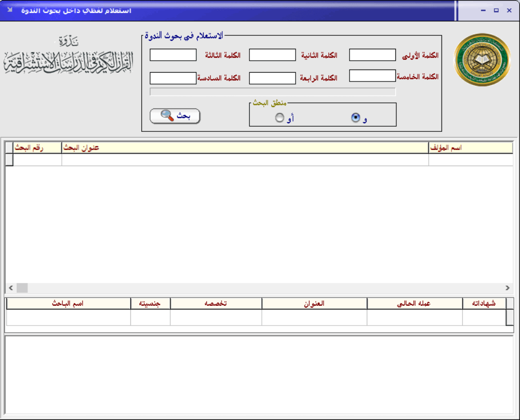Screen dimensions: 520x420
Task: Click the العنوان column header
Action: pos(314,303)
